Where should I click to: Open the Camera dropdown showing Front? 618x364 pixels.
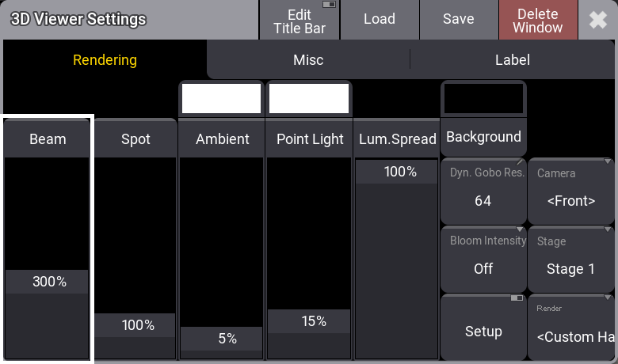(571, 191)
